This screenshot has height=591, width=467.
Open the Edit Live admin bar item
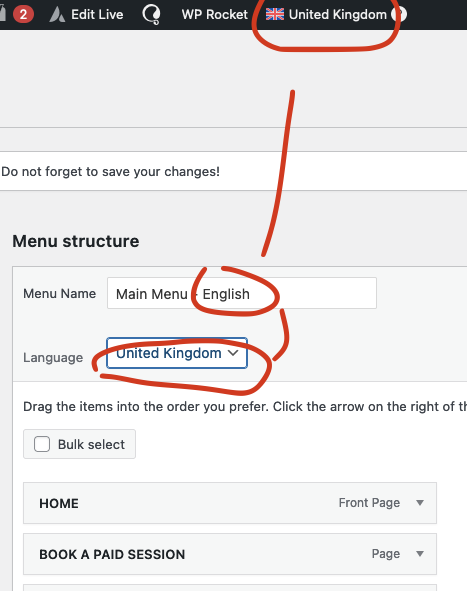pos(87,15)
